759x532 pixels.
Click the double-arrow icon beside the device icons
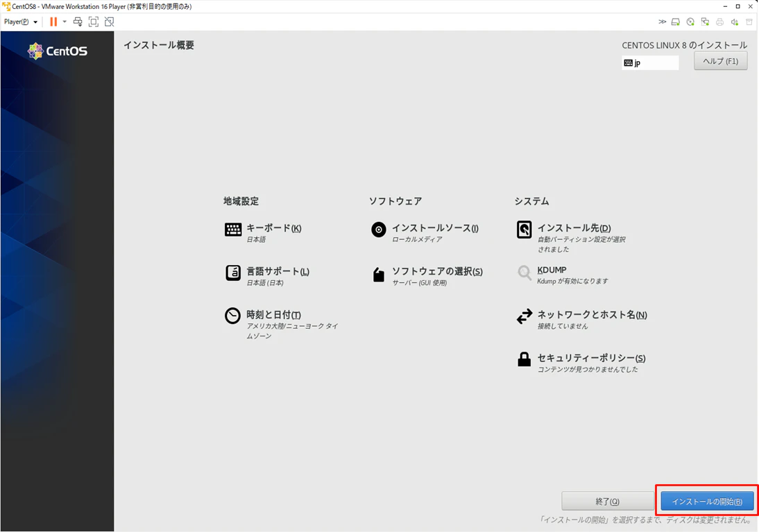point(662,22)
